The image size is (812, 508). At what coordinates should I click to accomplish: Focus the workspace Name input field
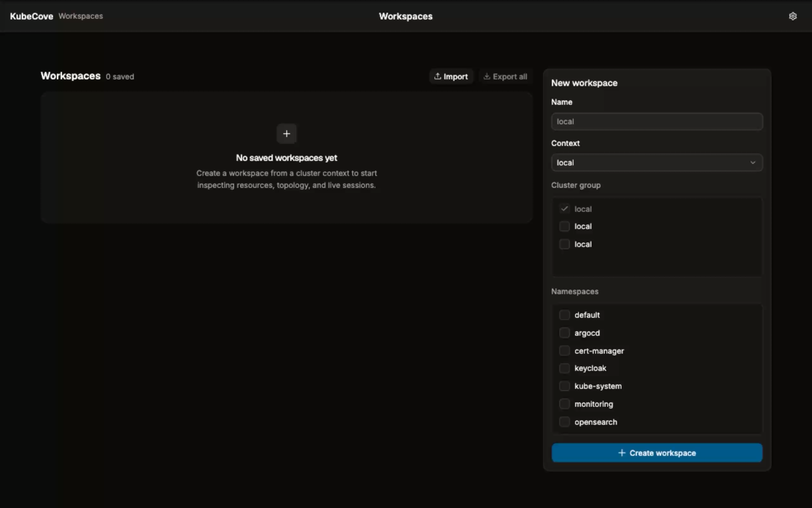[657, 122]
